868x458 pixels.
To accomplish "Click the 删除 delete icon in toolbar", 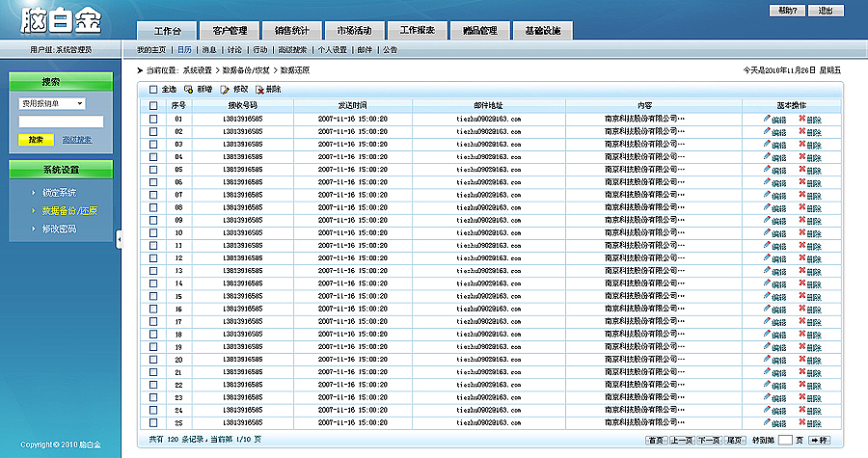I will [x=259, y=89].
